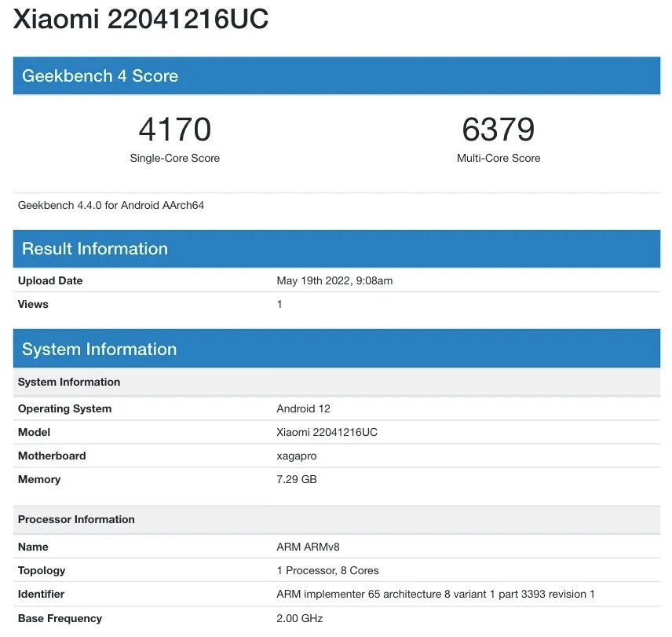The image size is (672, 637).
Task: Click the May 19th 2022 timestamp
Action: pyautogui.click(x=334, y=280)
